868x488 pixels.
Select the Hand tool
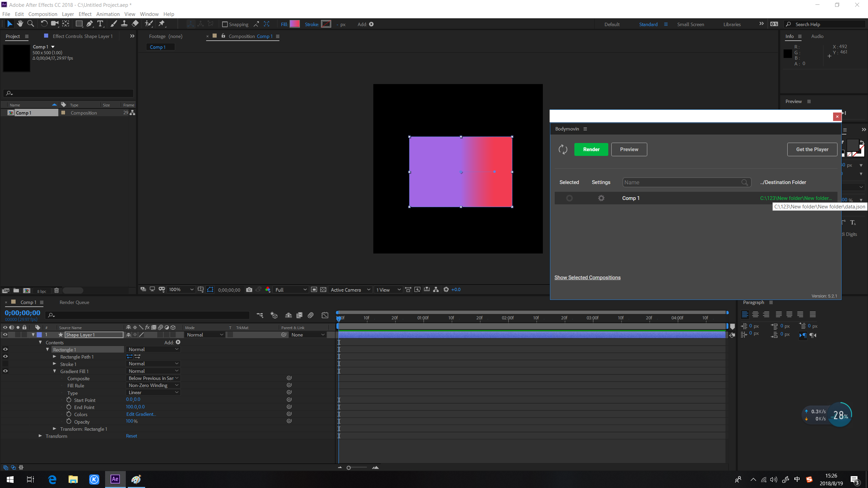[20, 24]
